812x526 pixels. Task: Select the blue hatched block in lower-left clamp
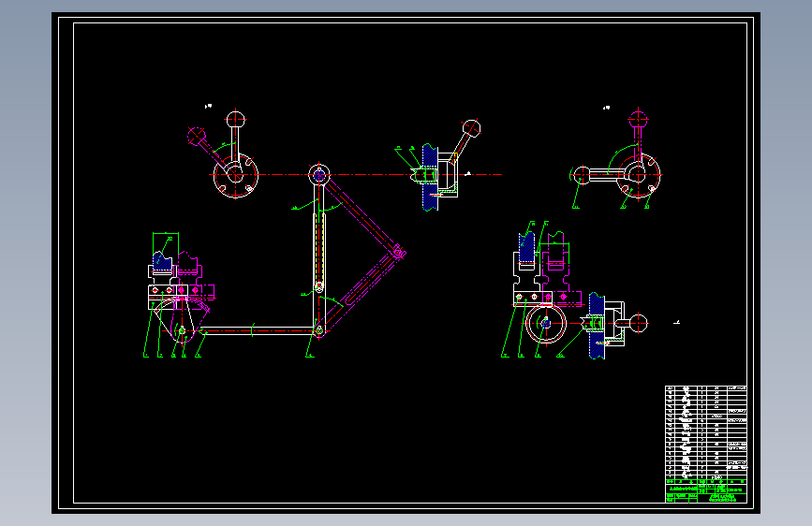coord(162,262)
